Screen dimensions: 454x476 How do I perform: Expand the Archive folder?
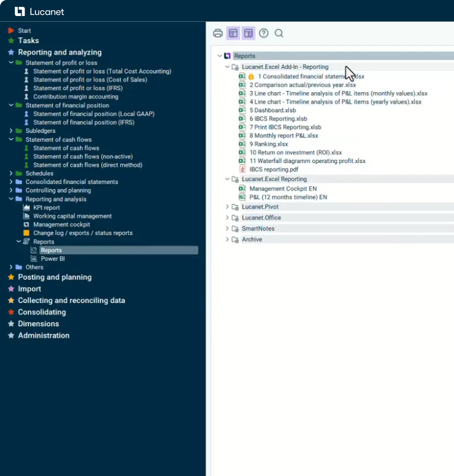tap(227, 239)
